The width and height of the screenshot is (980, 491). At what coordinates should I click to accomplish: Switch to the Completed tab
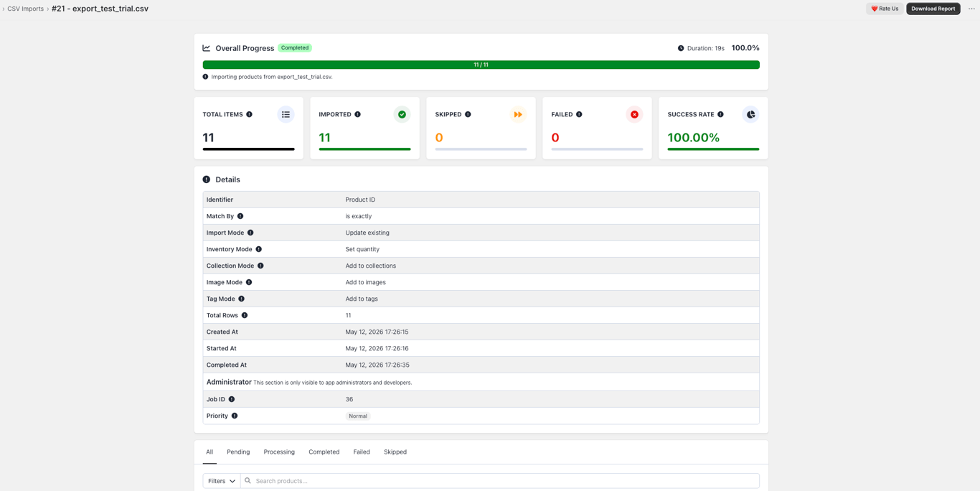tap(324, 452)
